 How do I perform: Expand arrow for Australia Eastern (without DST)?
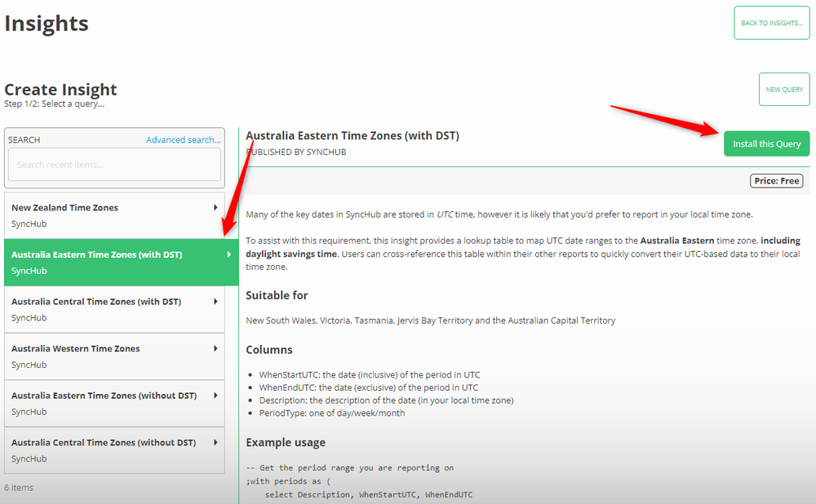[x=215, y=396]
